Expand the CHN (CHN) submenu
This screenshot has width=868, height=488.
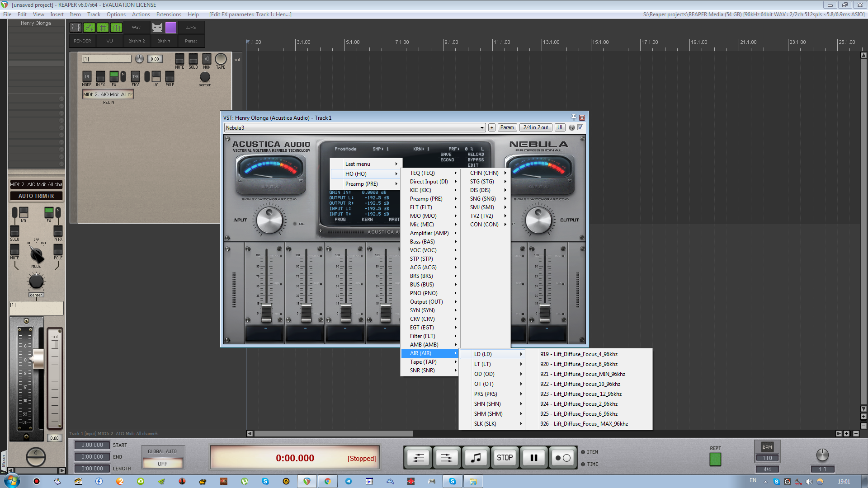tap(486, 173)
